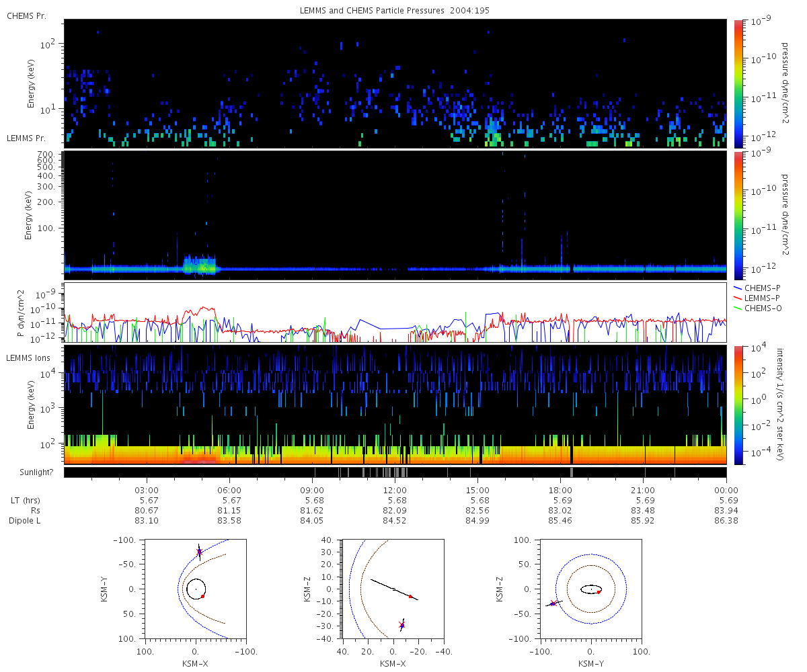The image size is (807, 672).
Task: Select the 'Dipole L' row header
Action: pos(24,521)
